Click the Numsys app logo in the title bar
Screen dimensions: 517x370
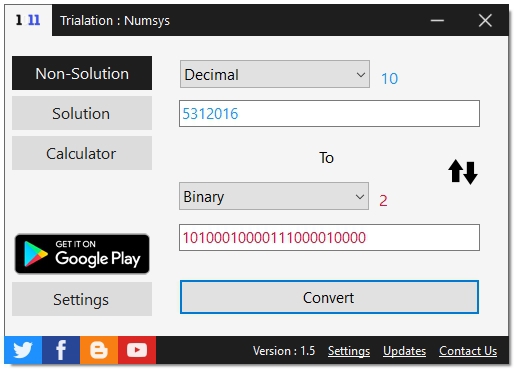tap(28, 20)
